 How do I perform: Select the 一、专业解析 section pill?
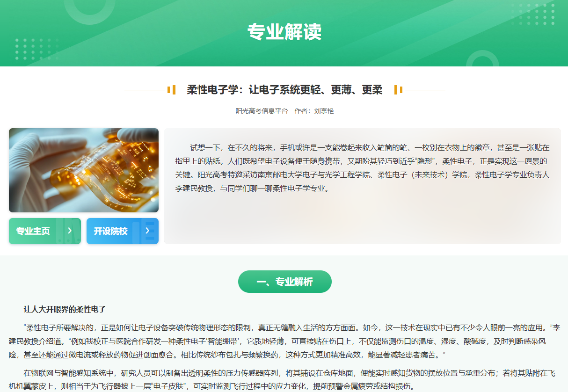[285, 282]
